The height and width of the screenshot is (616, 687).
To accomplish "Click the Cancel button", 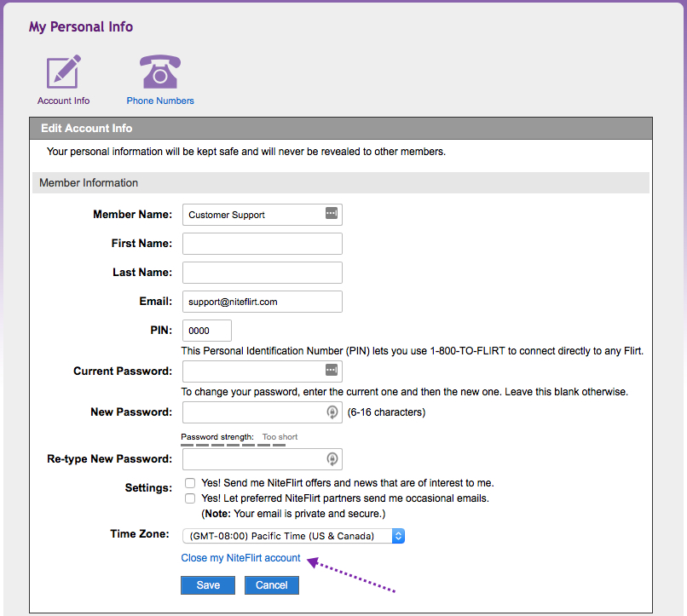I will (272, 585).
